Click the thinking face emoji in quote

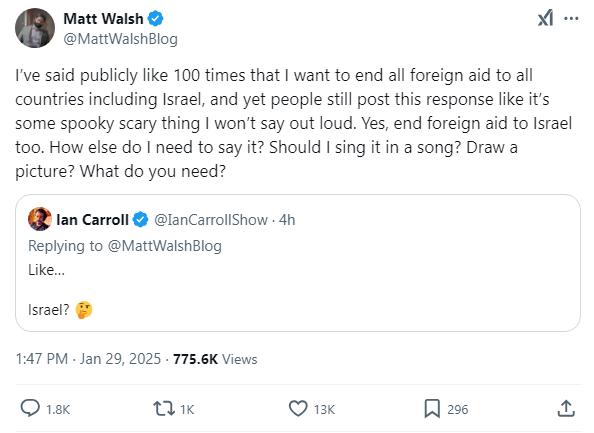(x=84, y=310)
